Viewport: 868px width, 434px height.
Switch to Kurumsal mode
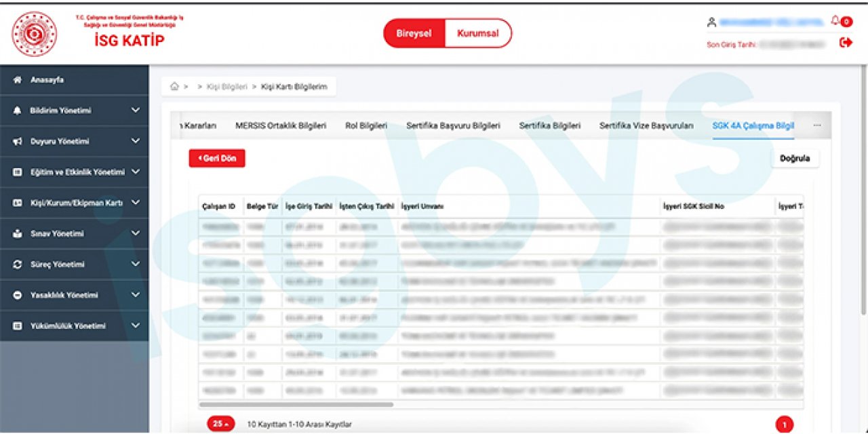477,33
